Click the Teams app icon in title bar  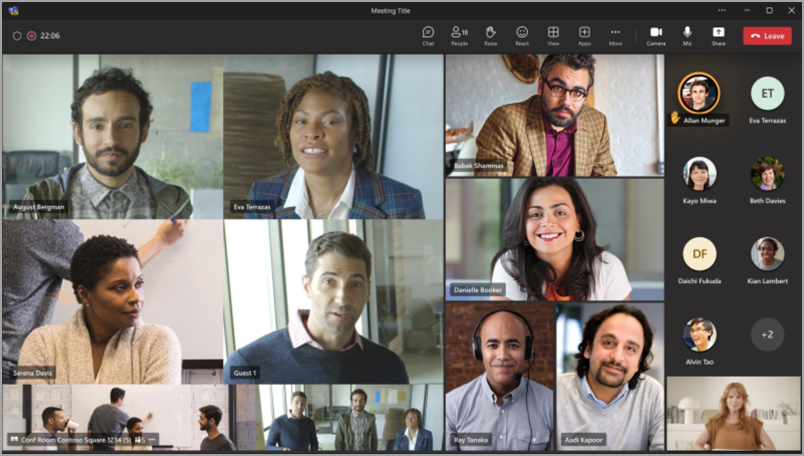(x=13, y=10)
